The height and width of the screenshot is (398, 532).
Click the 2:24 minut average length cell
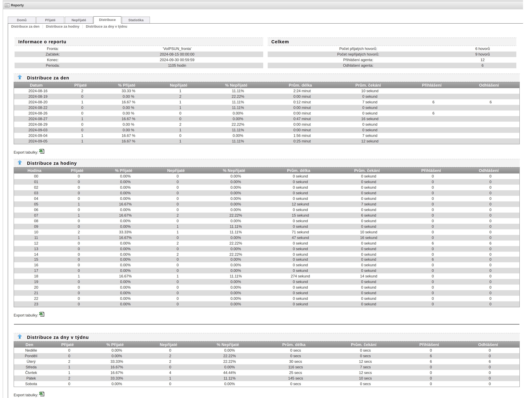(x=302, y=91)
